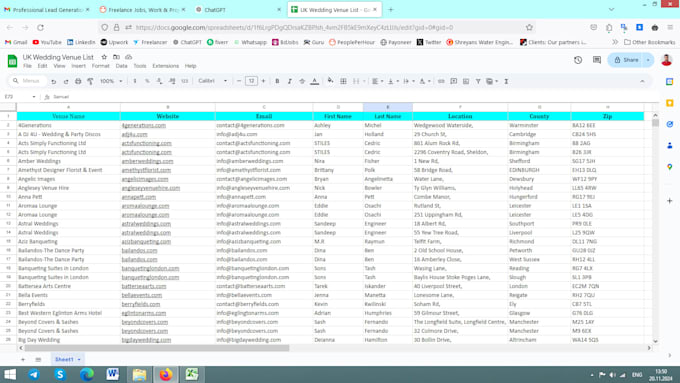The width and height of the screenshot is (680, 383).
Task: Open the Insert menu
Action: coord(78,66)
